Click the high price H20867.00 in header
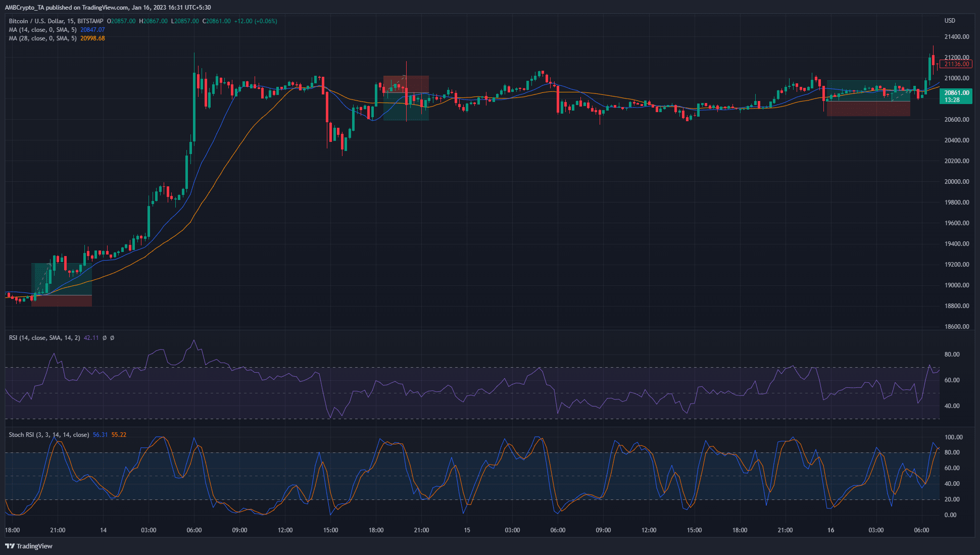 click(154, 21)
